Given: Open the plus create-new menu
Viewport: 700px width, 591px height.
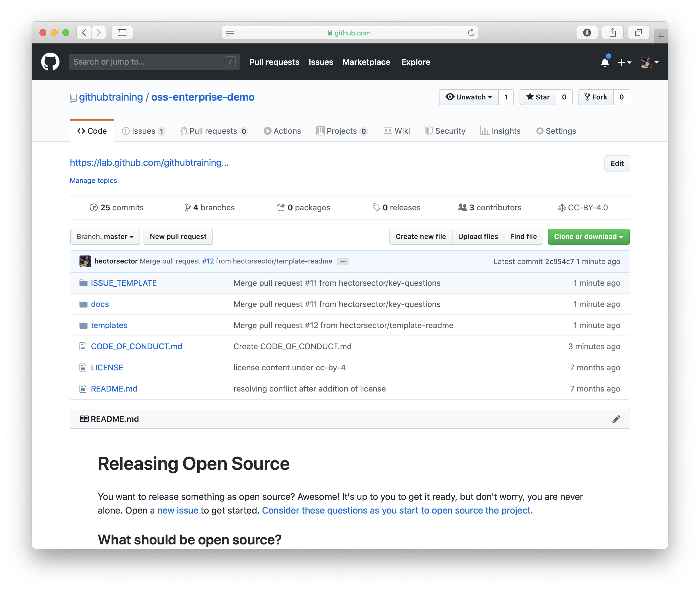Looking at the screenshot, I should point(625,62).
